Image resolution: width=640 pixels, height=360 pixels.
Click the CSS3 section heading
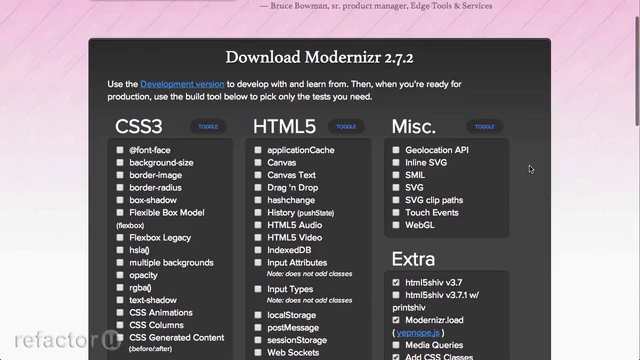[138, 127]
